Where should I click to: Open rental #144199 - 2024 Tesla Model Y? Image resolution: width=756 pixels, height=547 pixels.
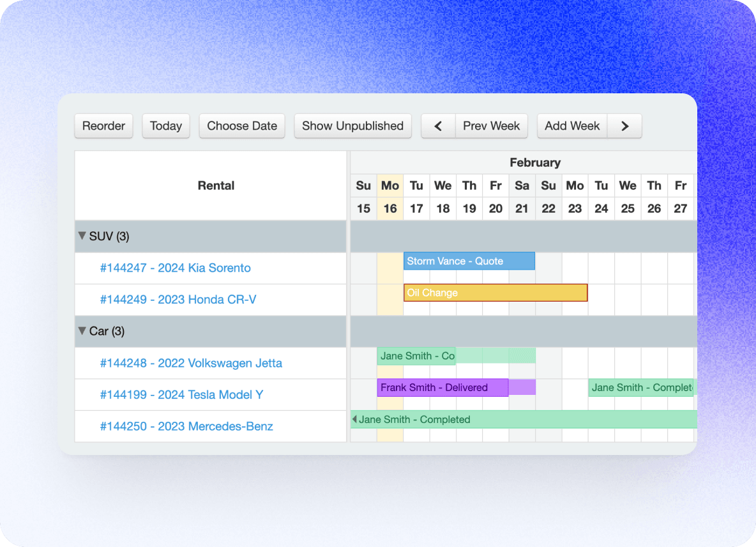pyautogui.click(x=181, y=395)
